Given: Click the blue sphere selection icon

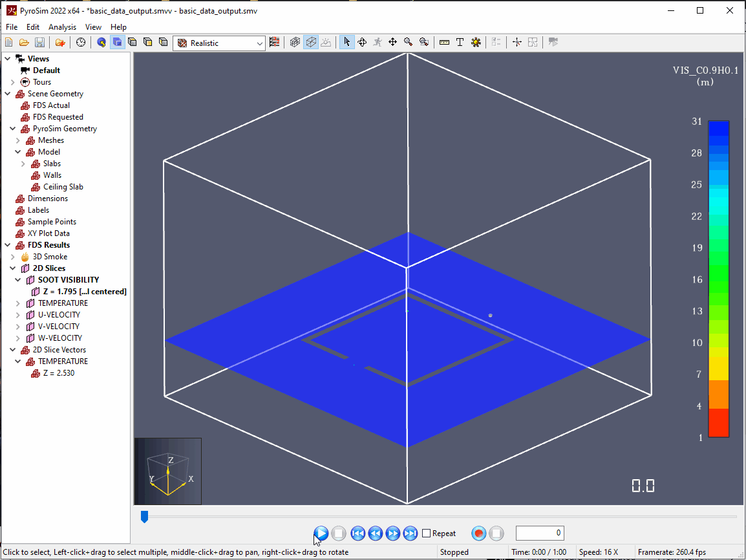Looking at the screenshot, I should tap(101, 42).
